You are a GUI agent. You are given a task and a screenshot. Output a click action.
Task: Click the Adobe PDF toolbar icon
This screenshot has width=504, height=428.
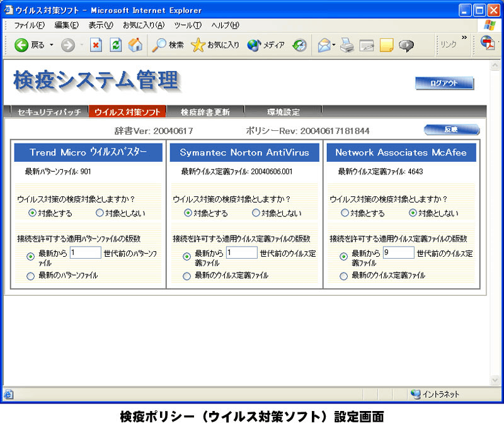pos(488,43)
